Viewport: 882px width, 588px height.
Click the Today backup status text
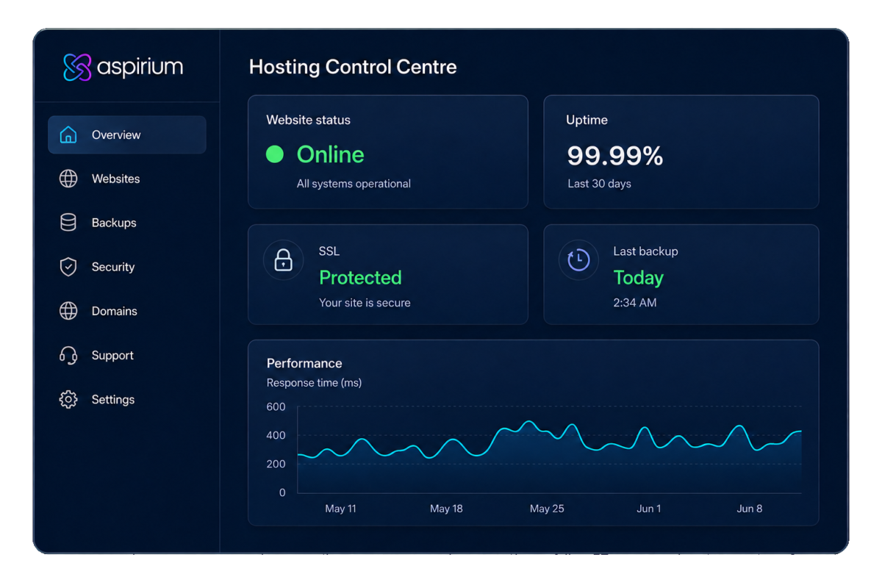click(639, 278)
